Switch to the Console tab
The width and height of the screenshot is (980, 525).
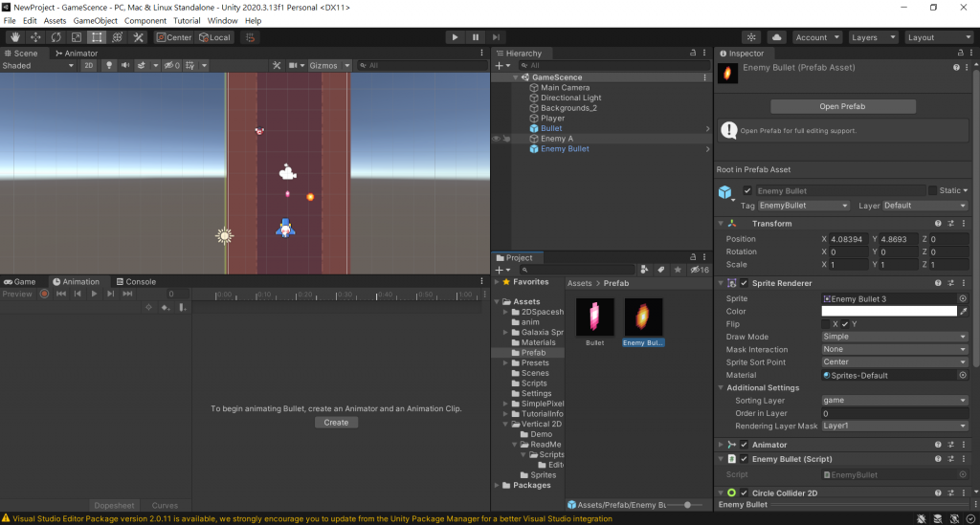[x=136, y=281]
